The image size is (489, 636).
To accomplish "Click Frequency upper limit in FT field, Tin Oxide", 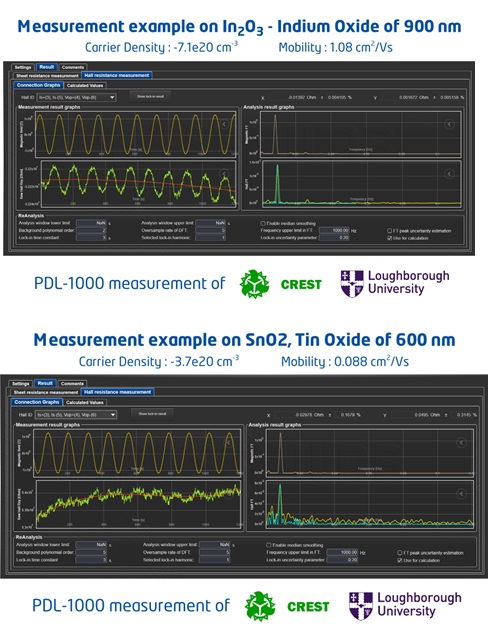I will click(x=342, y=552).
